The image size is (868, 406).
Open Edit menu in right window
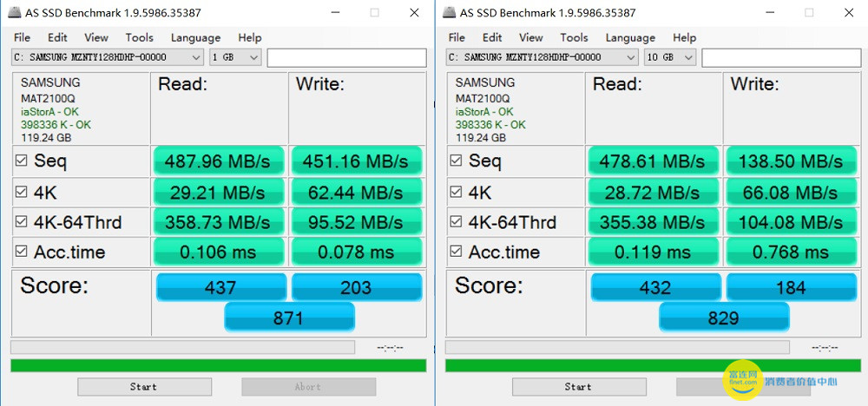coord(492,37)
